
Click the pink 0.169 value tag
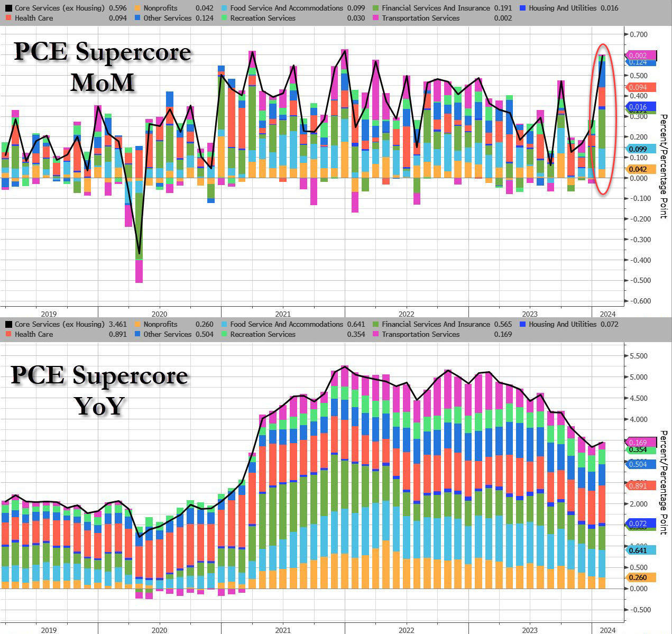tap(641, 442)
